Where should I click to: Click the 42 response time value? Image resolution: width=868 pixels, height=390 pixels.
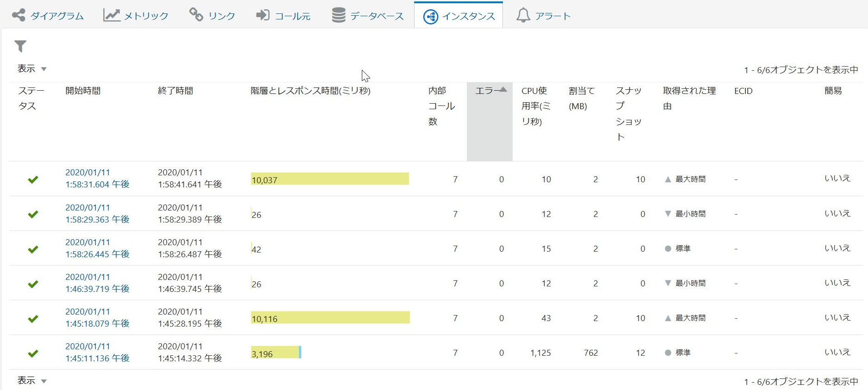256,249
